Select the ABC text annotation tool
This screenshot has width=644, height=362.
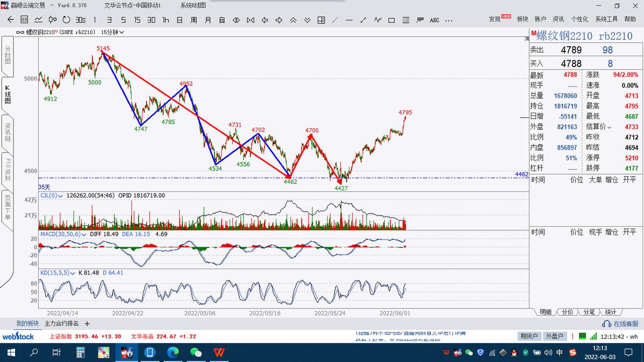click(x=434, y=20)
